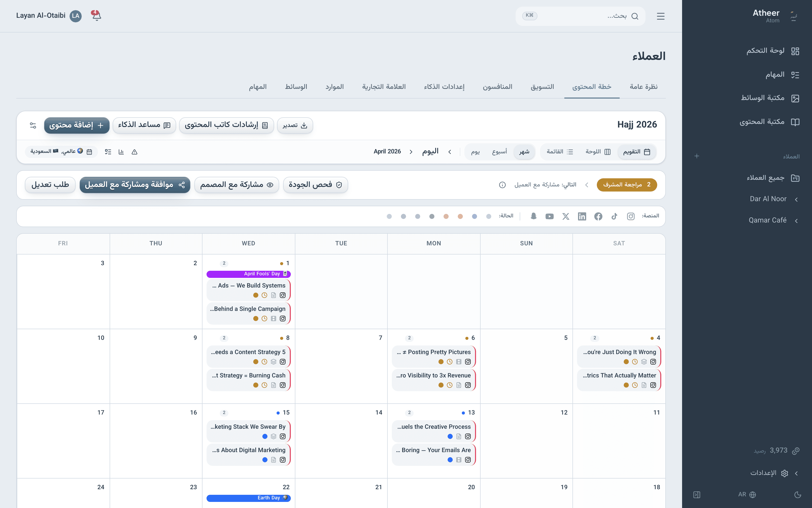Switch to اللوحة board view
This screenshot has width=812, height=508.
(598, 152)
